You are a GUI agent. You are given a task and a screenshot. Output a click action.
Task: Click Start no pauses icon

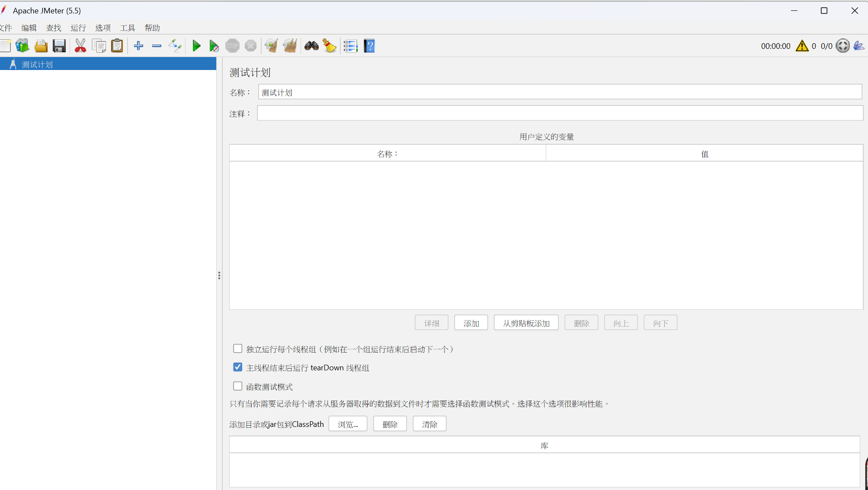[x=214, y=46]
